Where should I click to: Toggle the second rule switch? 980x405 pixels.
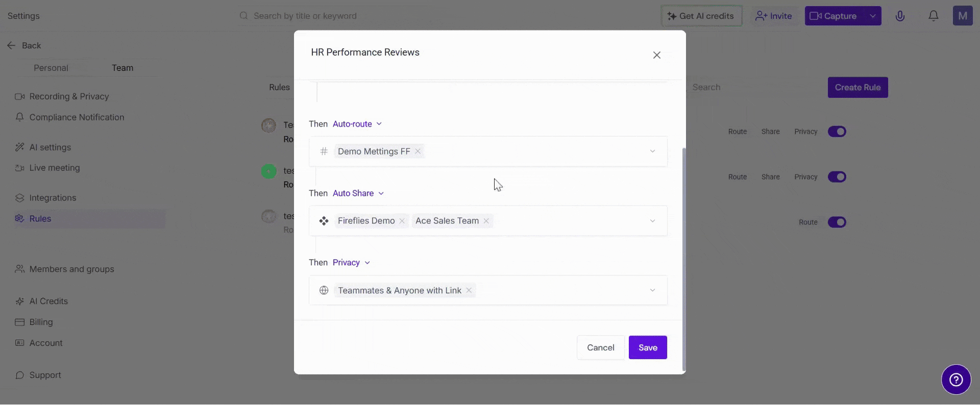click(837, 177)
